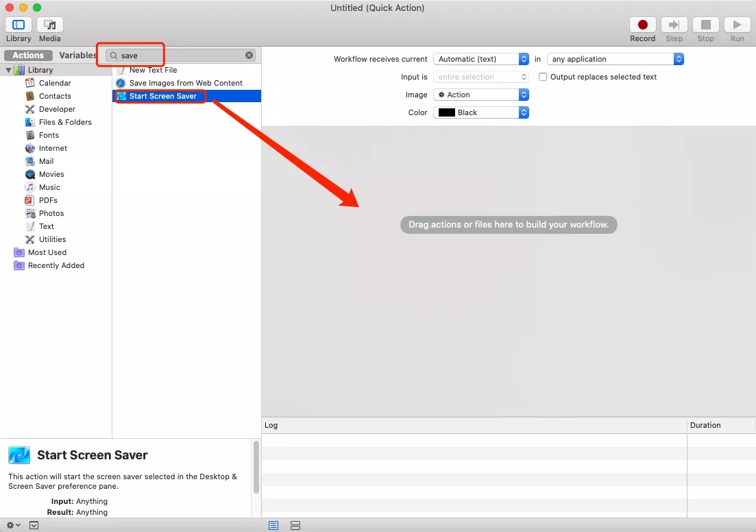Screen dimensions: 756x532
Task: Click the search field containing 'save'
Action: tap(181, 56)
